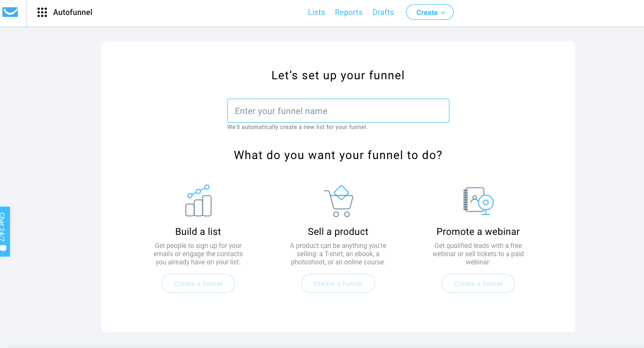Click the GetResponse envelope logo
Viewport: 644px width, 348px height.
coord(10,12)
